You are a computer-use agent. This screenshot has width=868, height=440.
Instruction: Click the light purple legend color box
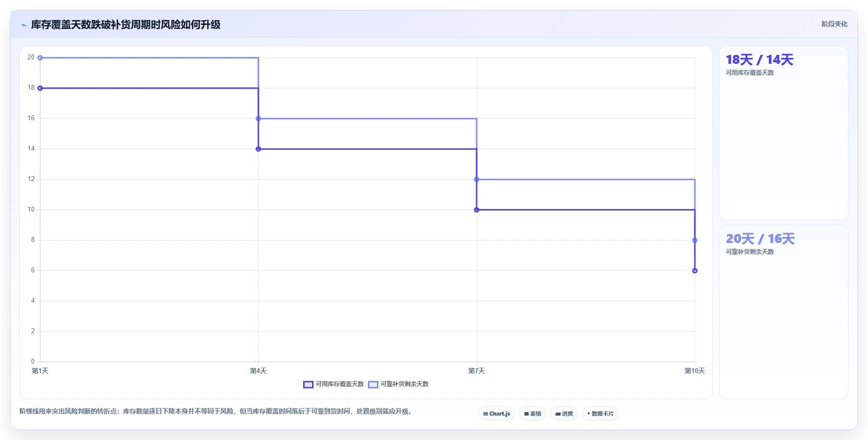(373, 385)
